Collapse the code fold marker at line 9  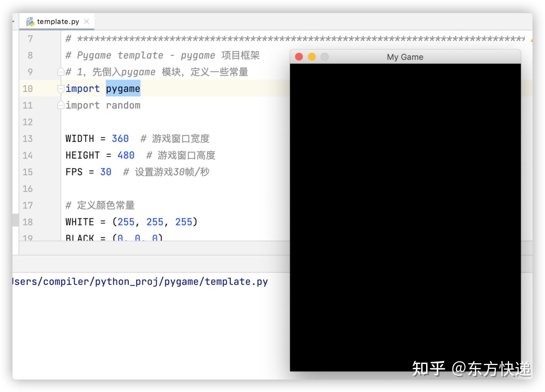coord(61,72)
